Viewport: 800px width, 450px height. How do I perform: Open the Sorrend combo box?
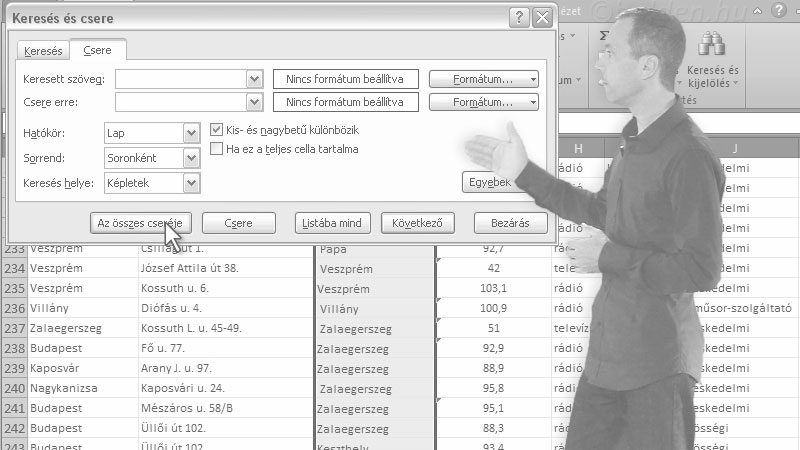(152, 158)
